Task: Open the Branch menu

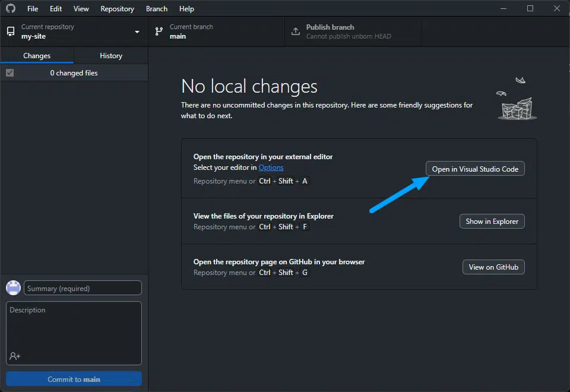Action: [x=157, y=9]
